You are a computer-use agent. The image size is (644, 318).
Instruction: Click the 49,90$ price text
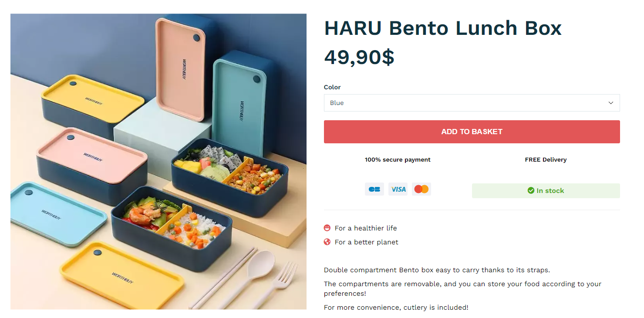pyautogui.click(x=359, y=57)
